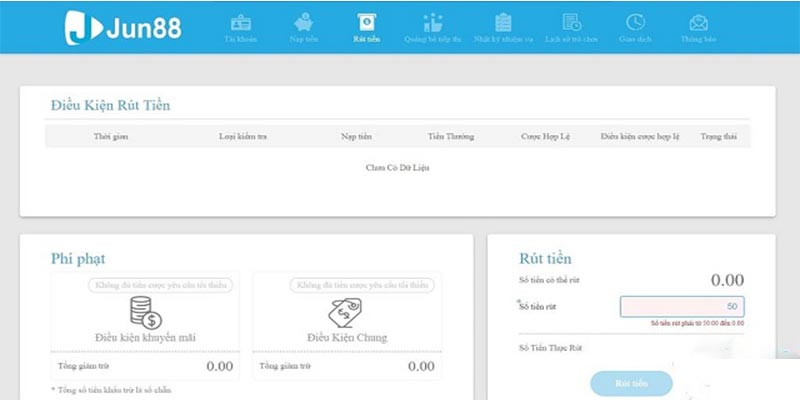Select the Rút tiền withdrawal nav icon
This screenshot has height=400, width=800.
366,23
